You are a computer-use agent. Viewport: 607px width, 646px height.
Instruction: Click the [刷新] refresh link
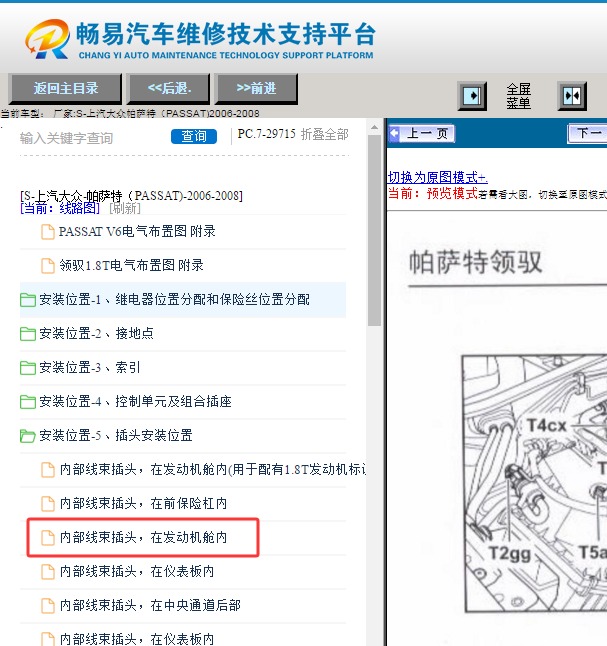click(125, 208)
